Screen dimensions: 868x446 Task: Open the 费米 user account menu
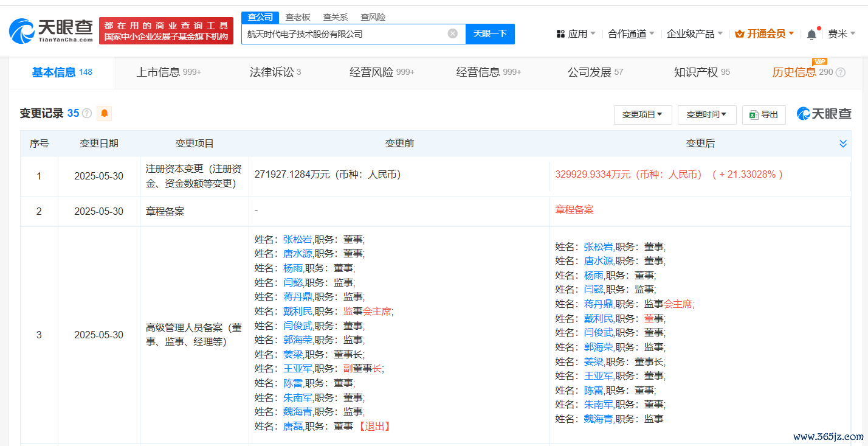pos(841,34)
